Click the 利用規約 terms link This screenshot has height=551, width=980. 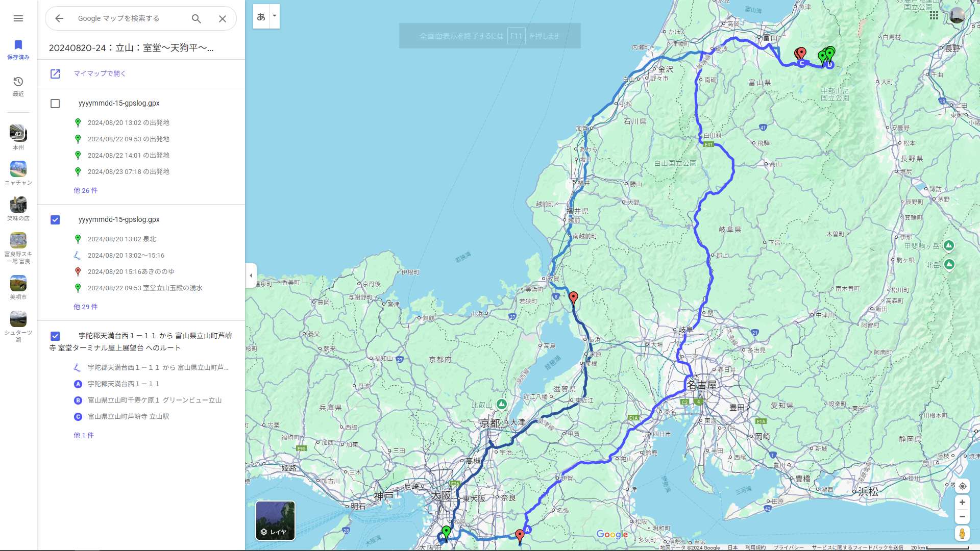click(755, 547)
